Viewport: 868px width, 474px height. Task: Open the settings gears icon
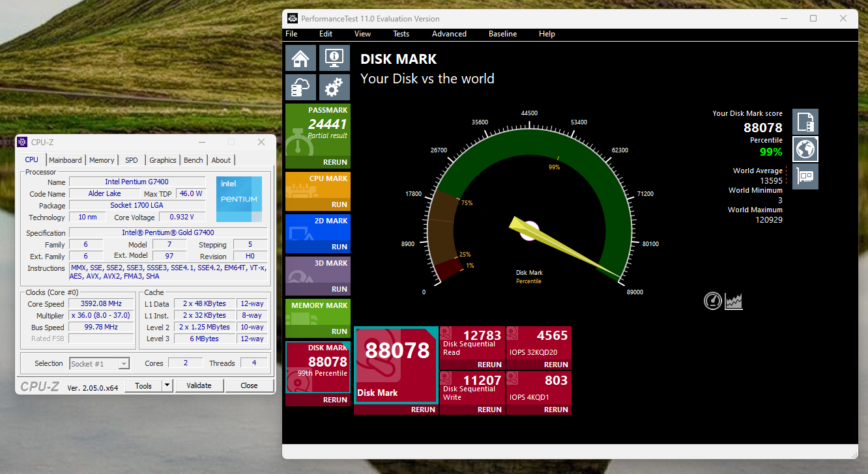[x=334, y=87]
